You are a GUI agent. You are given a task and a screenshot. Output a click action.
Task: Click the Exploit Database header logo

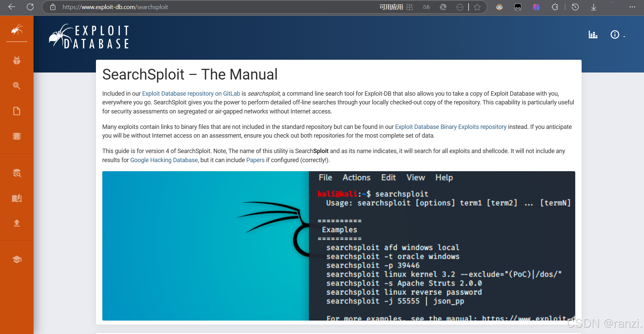89,36
